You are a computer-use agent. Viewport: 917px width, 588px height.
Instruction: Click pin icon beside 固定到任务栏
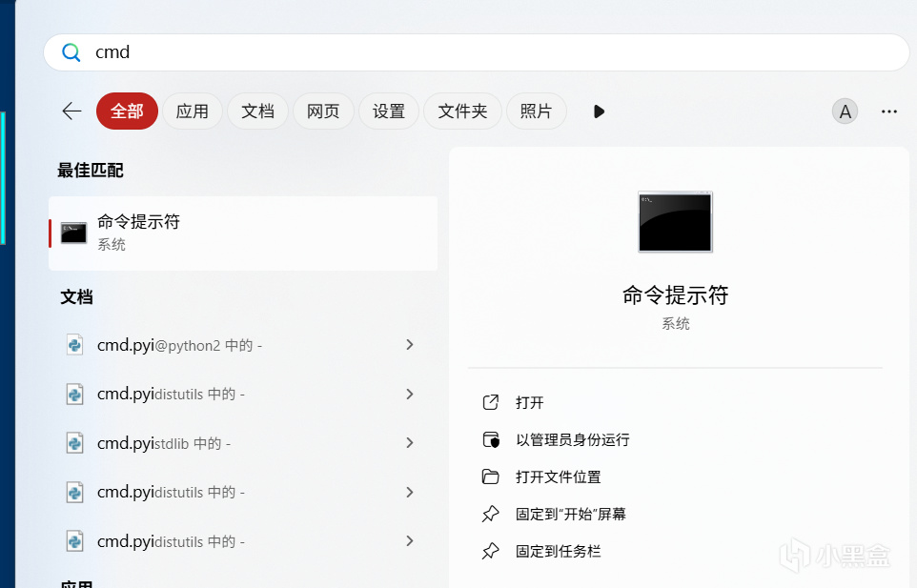(x=490, y=551)
